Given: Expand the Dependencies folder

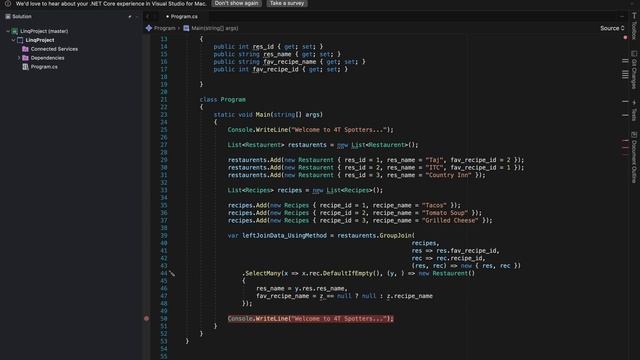Looking at the screenshot, I should pyautogui.click(x=19, y=58).
